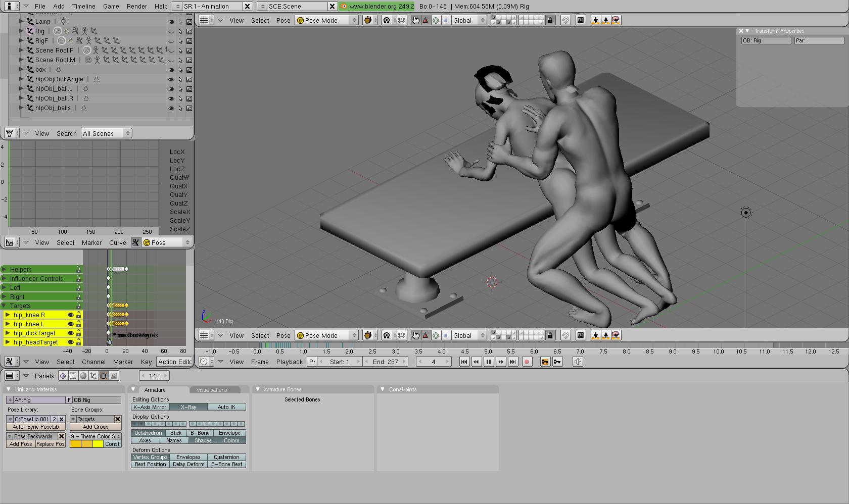
Task: Expand the Lamp item in outliner
Action: pos(21,21)
